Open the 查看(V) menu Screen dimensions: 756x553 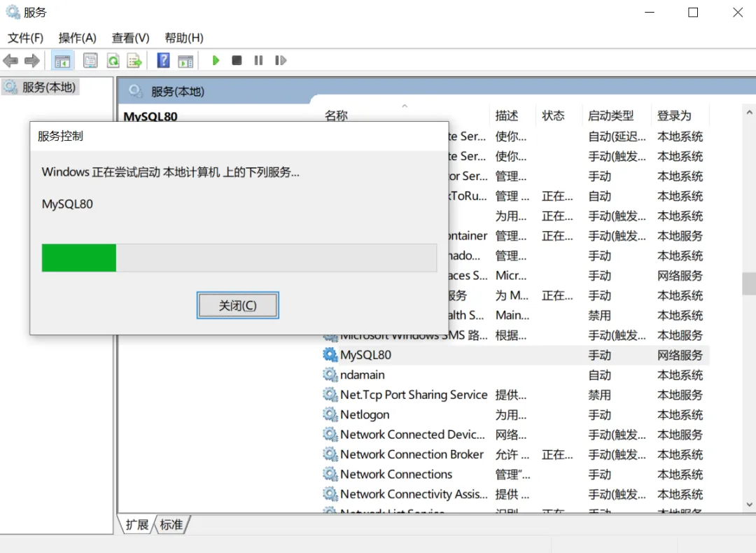coord(131,38)
